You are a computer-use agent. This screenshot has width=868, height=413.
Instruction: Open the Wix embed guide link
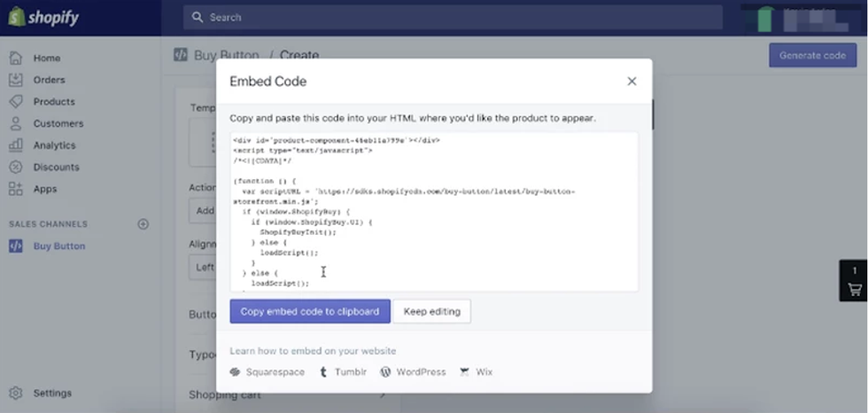click(477, 372)
